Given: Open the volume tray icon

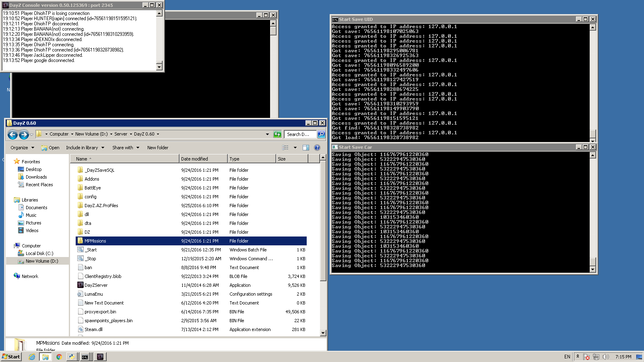Looking at the screenshot, I should point(606,357).
